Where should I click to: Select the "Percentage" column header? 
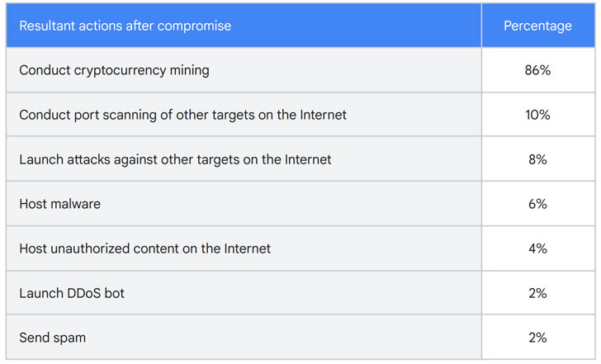tap(537, 26)
